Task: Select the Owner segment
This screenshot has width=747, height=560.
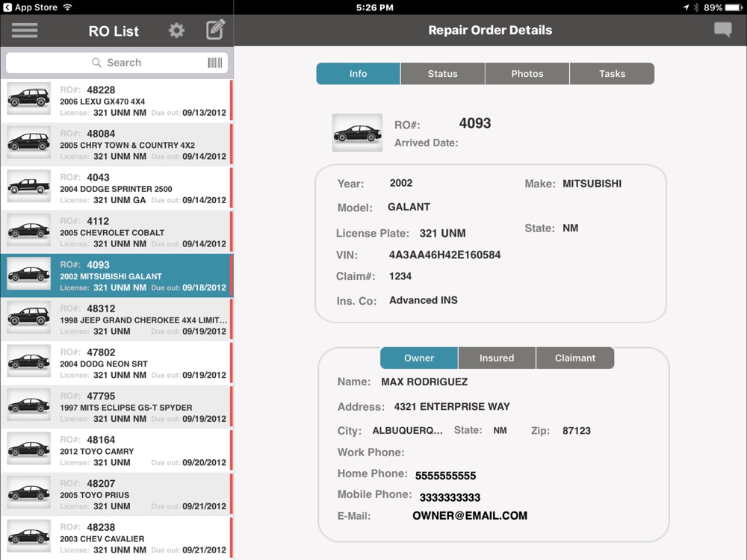Action: (418, 358)
